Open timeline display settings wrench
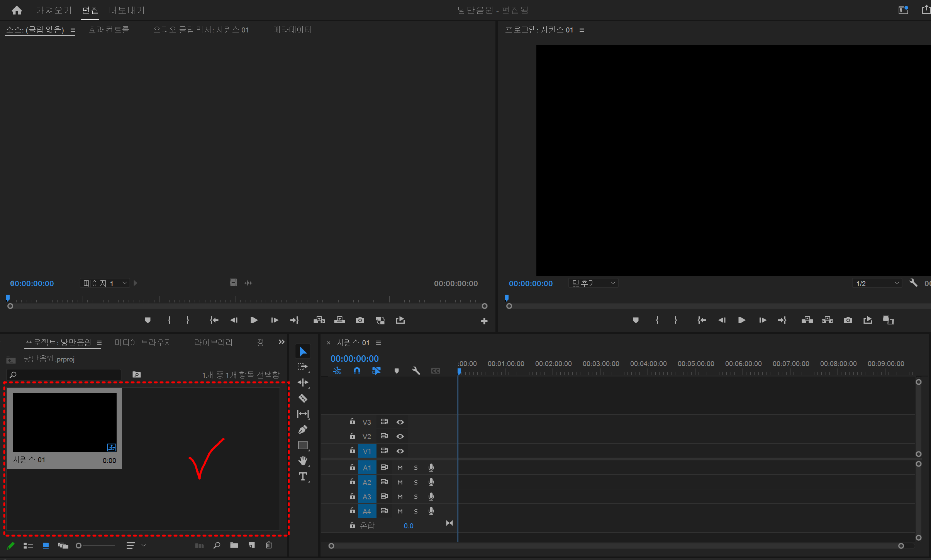Viewport: 931px width, 560px height. click(416, 371)
